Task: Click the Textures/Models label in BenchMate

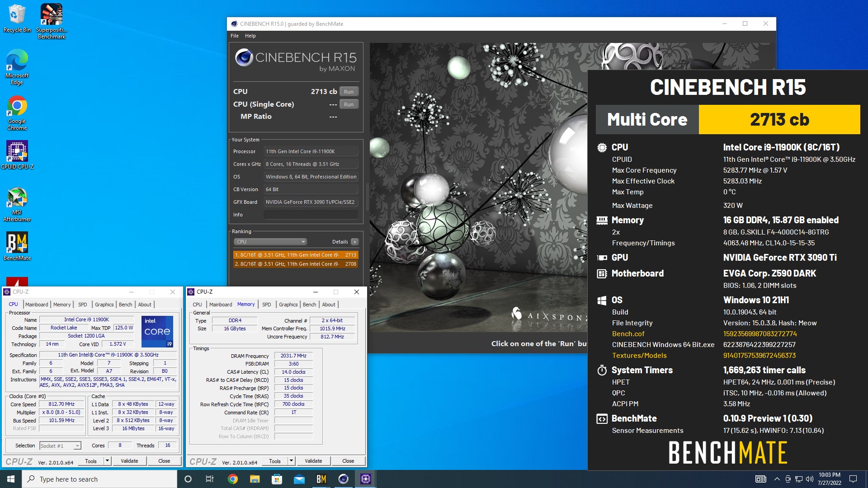Action: coord(639,356)
